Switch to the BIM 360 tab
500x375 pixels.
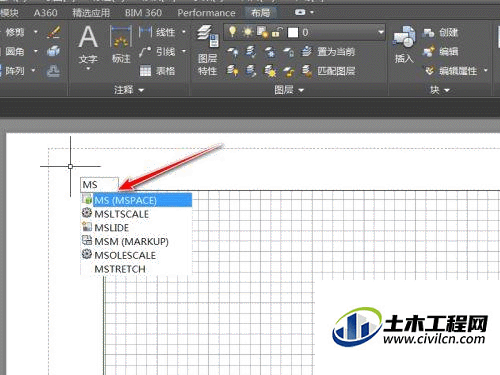(x=143, y=13)
